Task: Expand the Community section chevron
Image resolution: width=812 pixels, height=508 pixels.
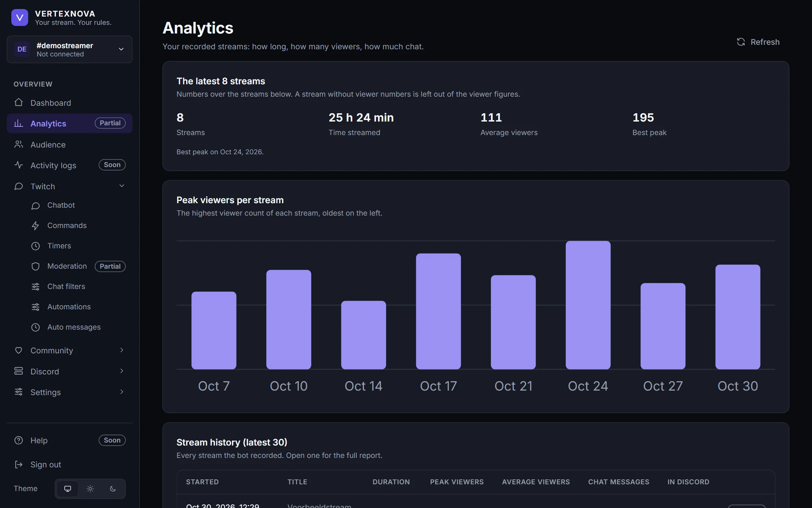Action: (x=122, y=350)
